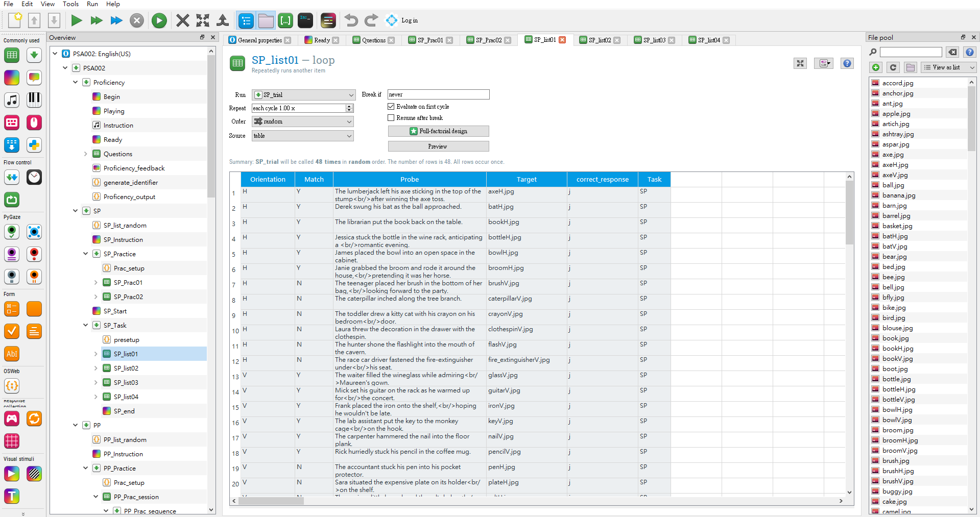Quick run with the blue double arrows
Image resolution: width=980 pixels, height=517 pixels.
[116, 20]
